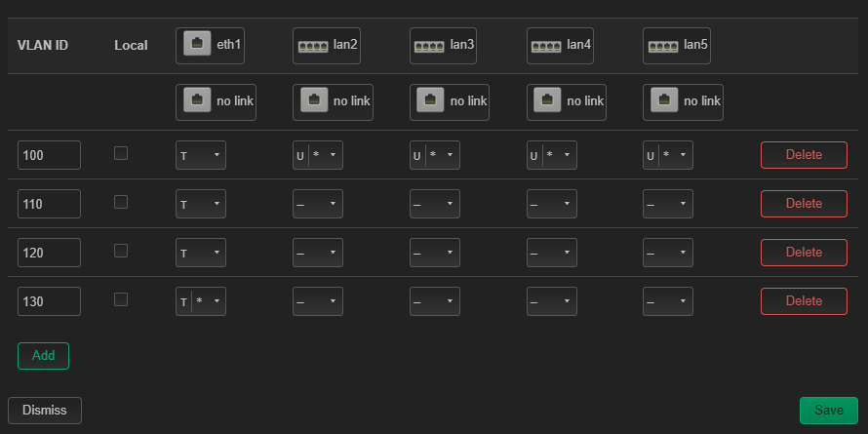
Task: Click the lan5 switch port icon
Action: click(x=663, y=47)
